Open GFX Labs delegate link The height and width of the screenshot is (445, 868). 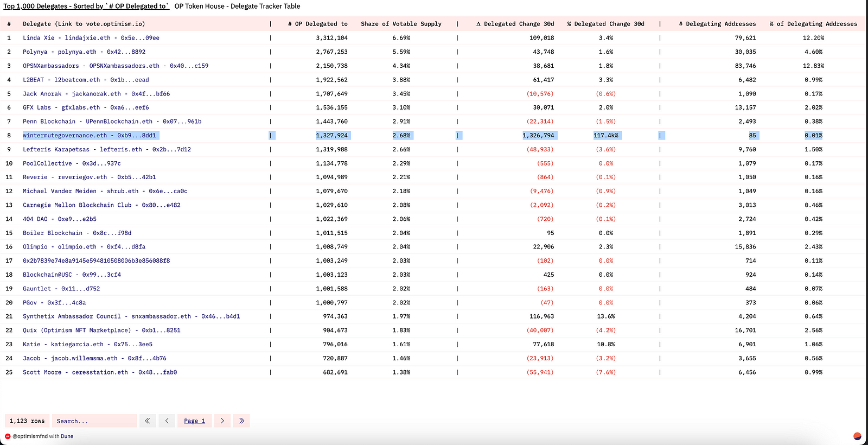(86, 107)
